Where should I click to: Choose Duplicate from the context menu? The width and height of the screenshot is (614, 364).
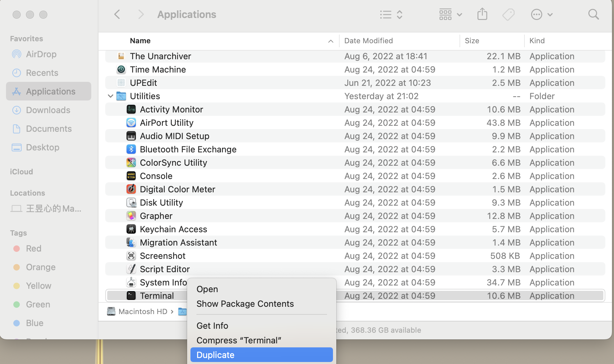pyautogui.click(x=215, y=355)
